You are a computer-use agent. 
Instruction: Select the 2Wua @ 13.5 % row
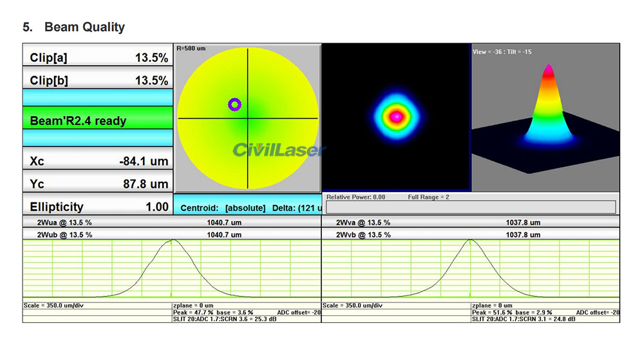pyautogui.click(x=172, y=222)
